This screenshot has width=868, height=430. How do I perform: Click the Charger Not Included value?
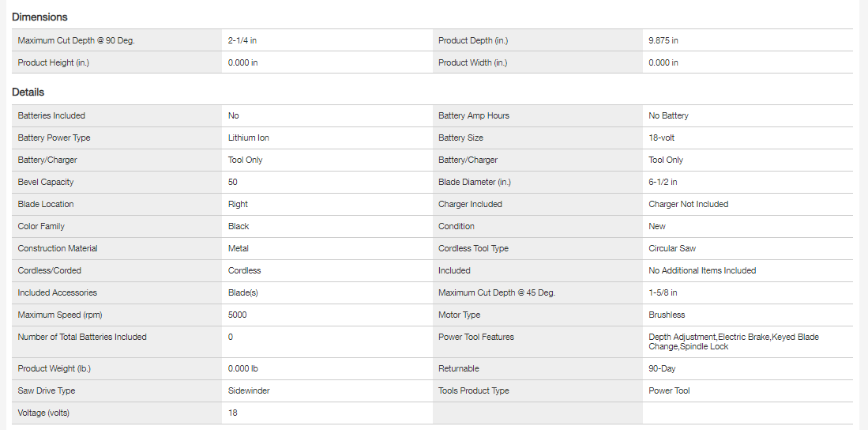click(688, 204)
